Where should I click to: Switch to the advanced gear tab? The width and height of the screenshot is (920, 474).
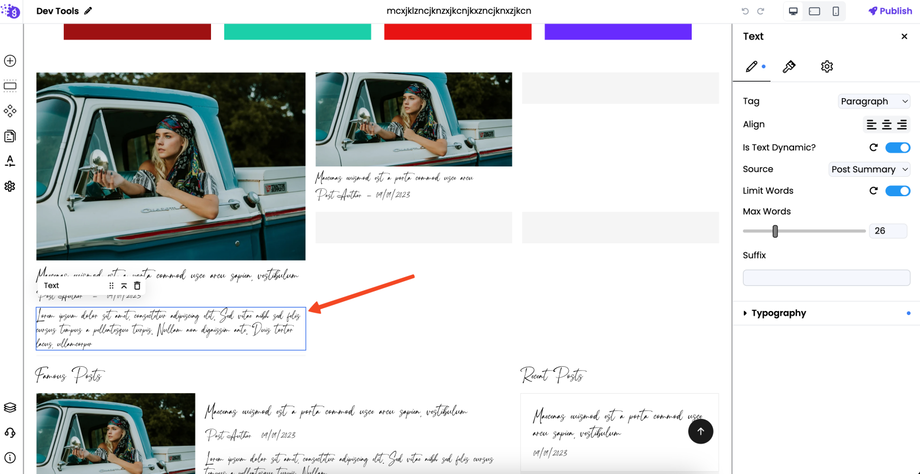pyautogui.click(x=827, y=67)
